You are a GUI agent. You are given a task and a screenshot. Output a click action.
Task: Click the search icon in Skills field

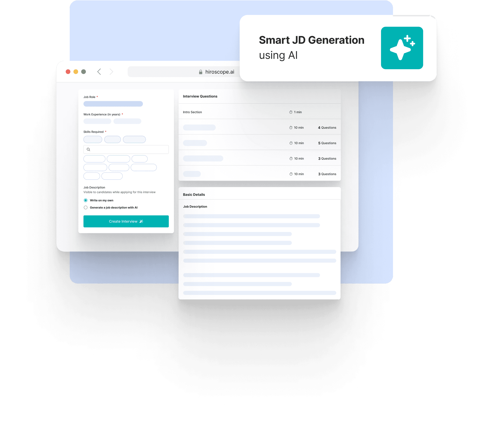pyautogui.click(x=88, y=149)
